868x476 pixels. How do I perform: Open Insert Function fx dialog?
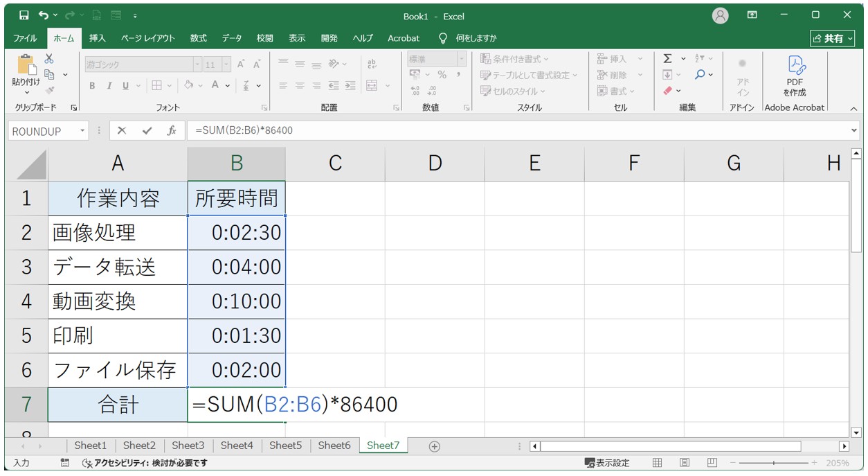point(171,130)
